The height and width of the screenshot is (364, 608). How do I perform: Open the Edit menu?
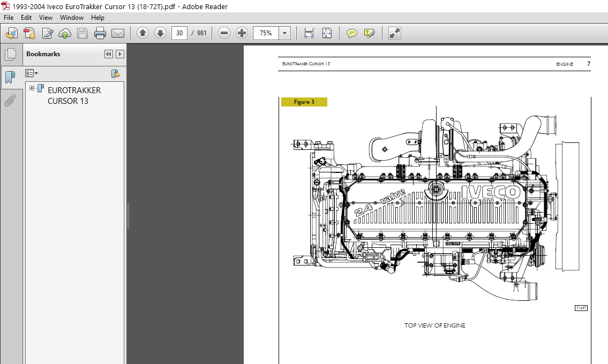[x=26, y=18]
